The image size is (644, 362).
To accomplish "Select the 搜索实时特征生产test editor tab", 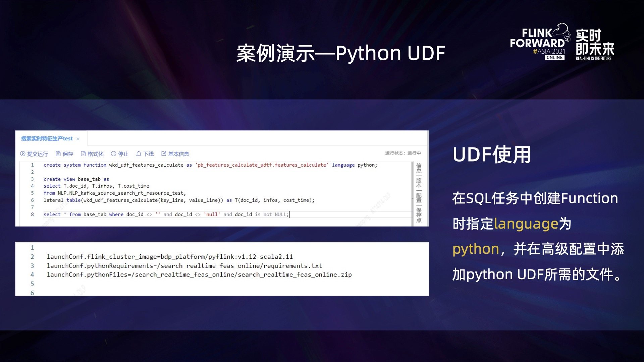I will pyautogui.click(x=47, y=138).
